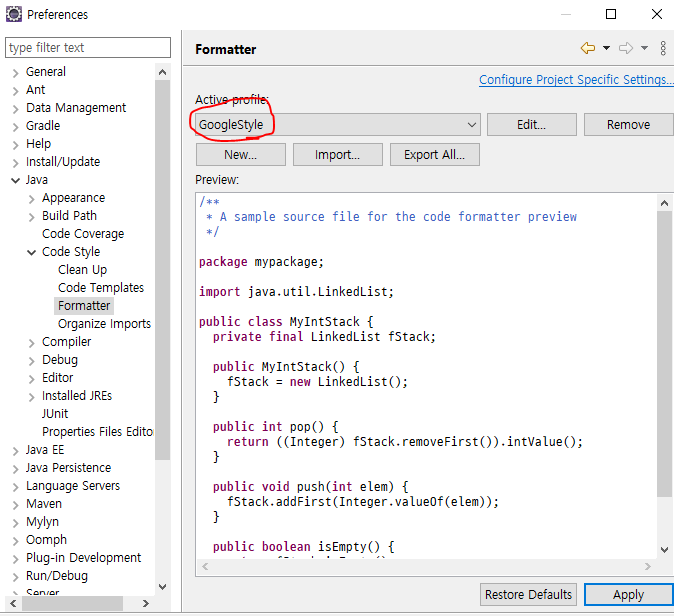
Task: Click the Preferences window icon in title bar
Action: pyautogui.click(x=13, y=14)
